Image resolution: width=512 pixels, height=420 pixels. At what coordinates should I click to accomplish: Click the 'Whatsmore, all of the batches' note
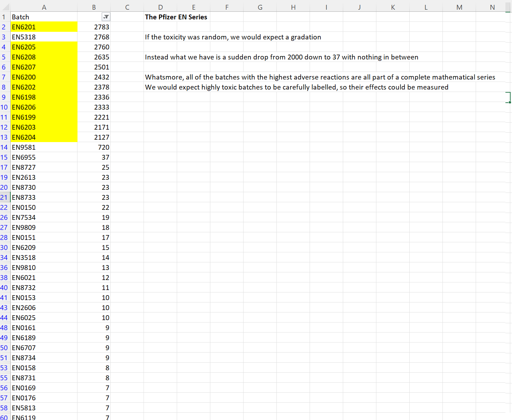click(x=320, y=77)
